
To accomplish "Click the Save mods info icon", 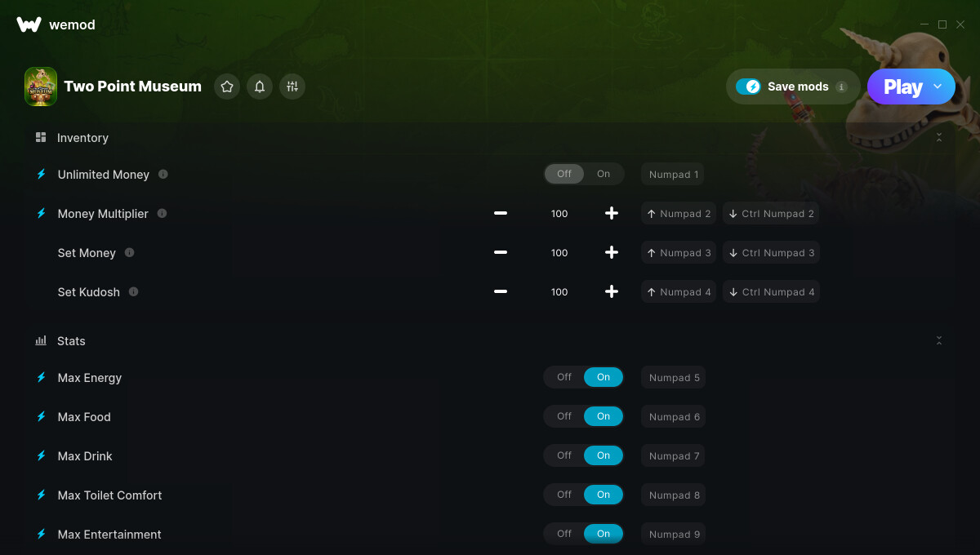I will [x=841, y=87].
